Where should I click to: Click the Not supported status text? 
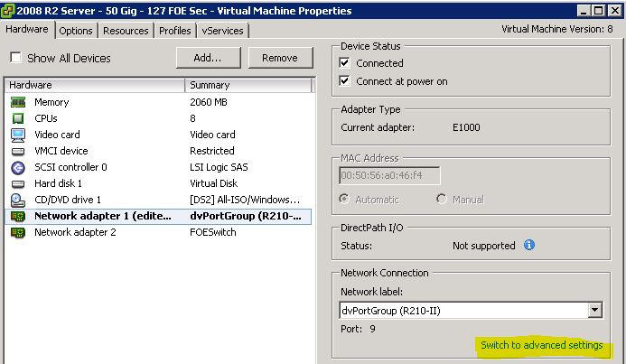(x=484, y=246)
